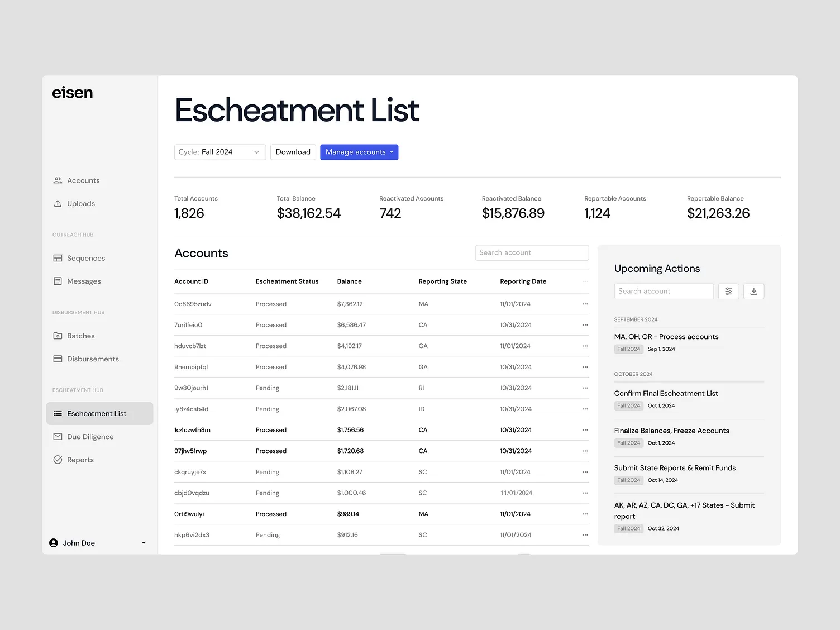The image size is (840, 630).
Task: Click the Fall 2024 tag on Confirm Final Escheatment List
Action: click(628, 405)
